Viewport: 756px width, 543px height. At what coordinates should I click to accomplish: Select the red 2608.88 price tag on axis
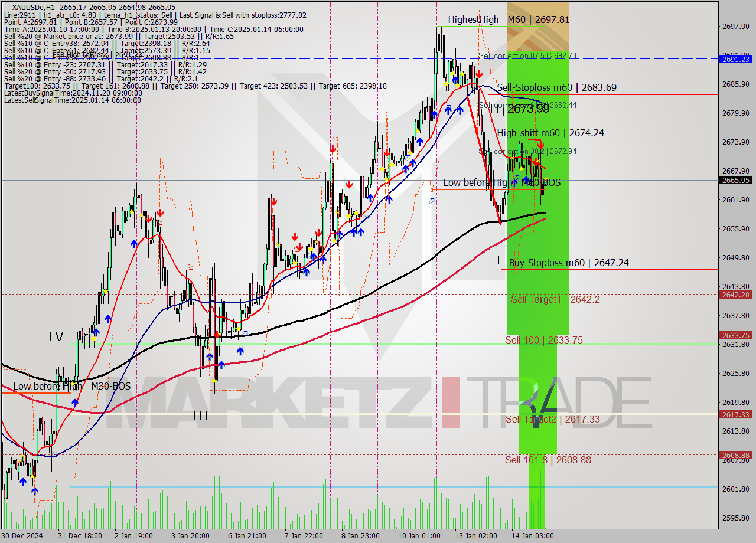(736, 455)
